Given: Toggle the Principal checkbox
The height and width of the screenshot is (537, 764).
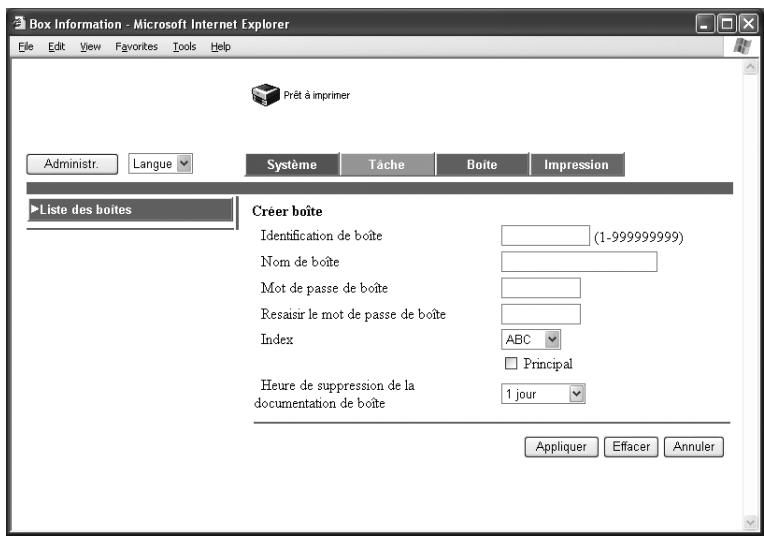Looking at the screenshot, I should [511, 363].
